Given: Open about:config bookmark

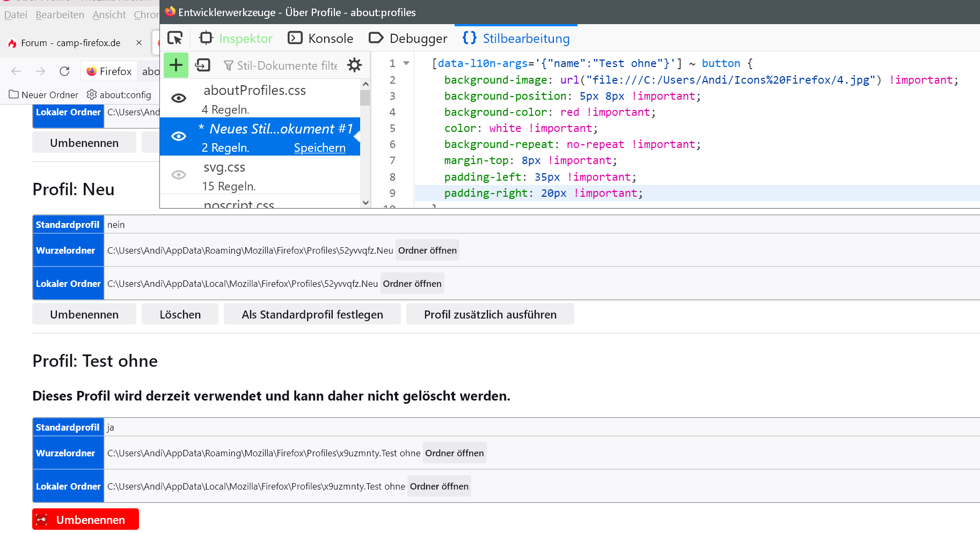Looking at the screenshot, I should [119, 95].
